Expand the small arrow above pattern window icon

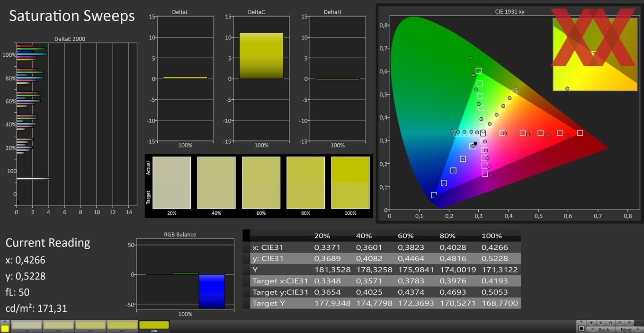click(x=581, y=322)
